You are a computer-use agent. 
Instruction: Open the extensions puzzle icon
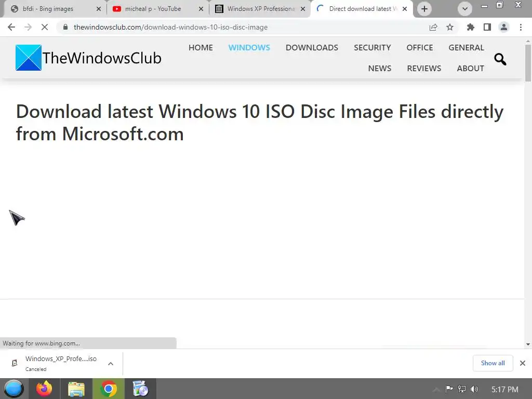click(471, 27)
